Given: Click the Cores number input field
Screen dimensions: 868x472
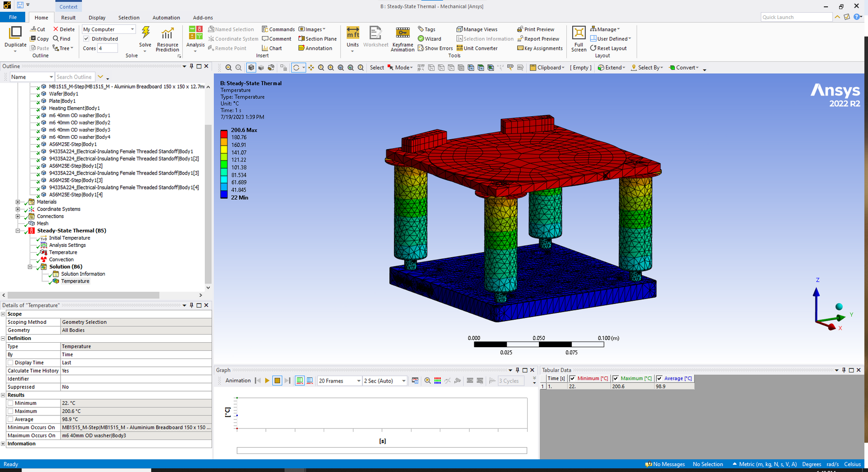Looking at the screenshot, I should 108,48.
